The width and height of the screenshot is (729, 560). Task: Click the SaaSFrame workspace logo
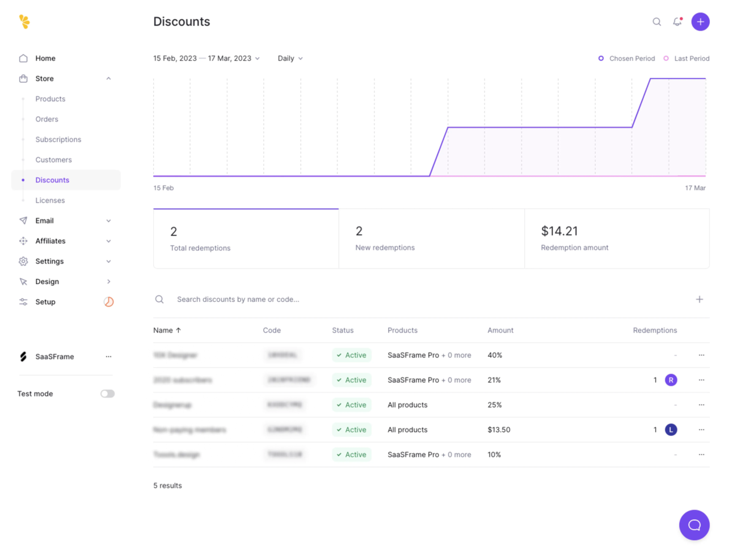(23, 356)
